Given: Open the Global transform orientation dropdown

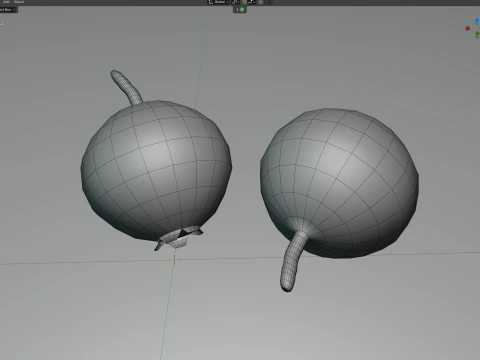Looking at the screenshot, I should coord(219,2).
